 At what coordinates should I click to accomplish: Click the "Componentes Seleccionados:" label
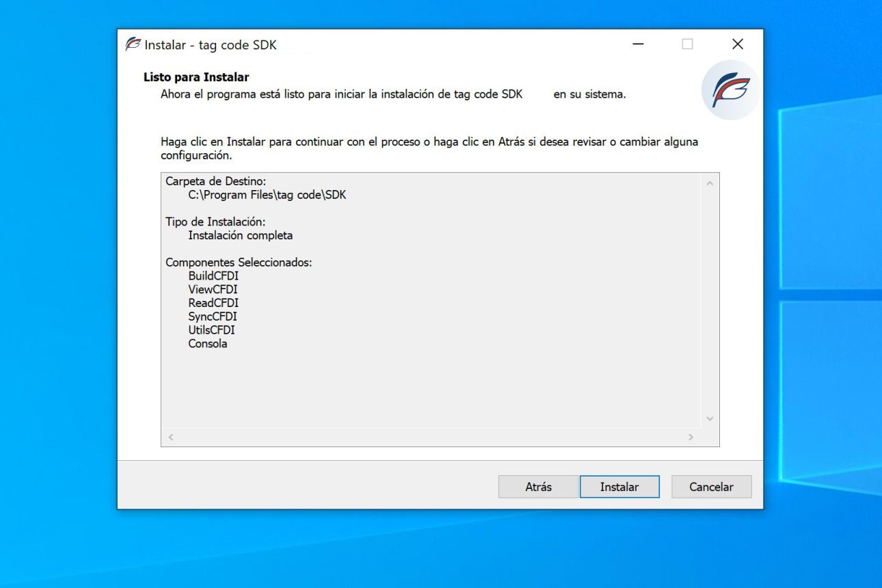239,263
